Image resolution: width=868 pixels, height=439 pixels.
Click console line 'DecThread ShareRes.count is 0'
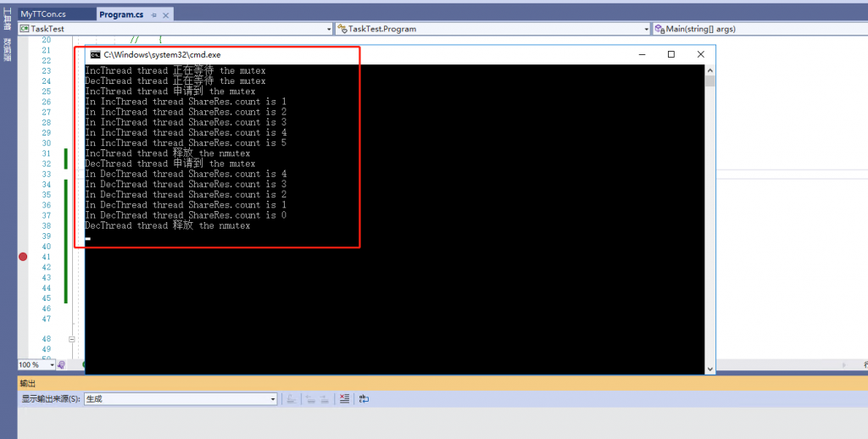pos(186,215)
